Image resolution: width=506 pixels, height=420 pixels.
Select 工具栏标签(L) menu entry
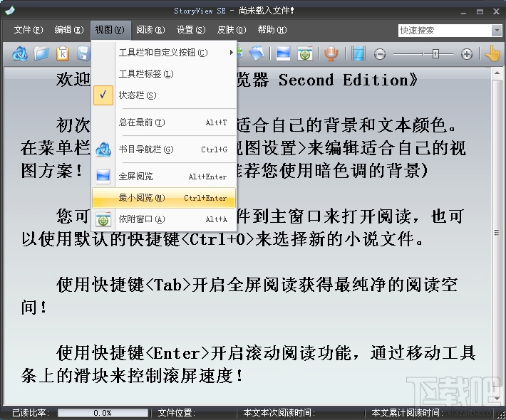164,74
